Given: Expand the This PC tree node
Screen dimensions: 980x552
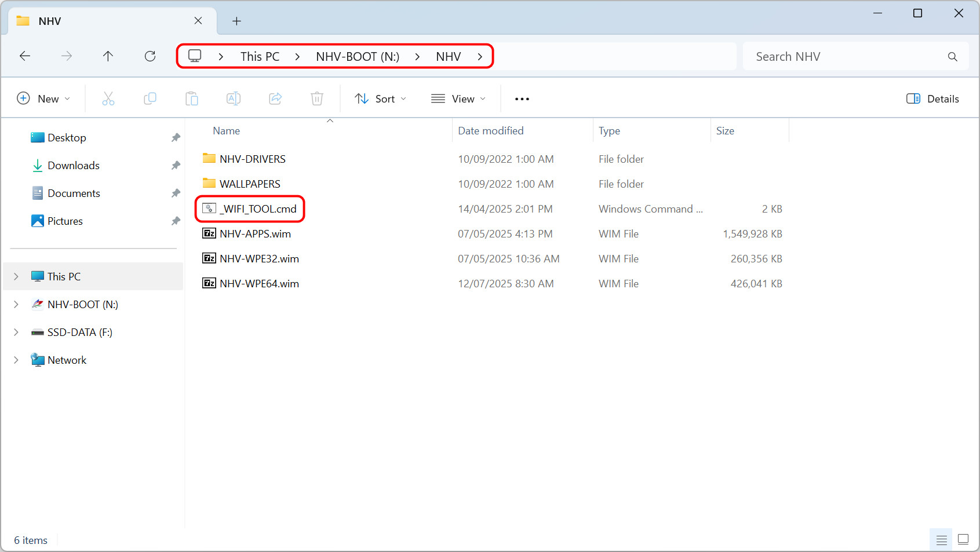Looking at the screenshot, I should [16, 277].
